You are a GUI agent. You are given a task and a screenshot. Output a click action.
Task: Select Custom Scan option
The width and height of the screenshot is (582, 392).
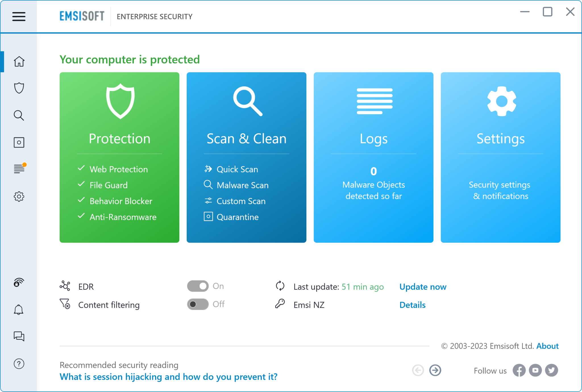(241, 201)
